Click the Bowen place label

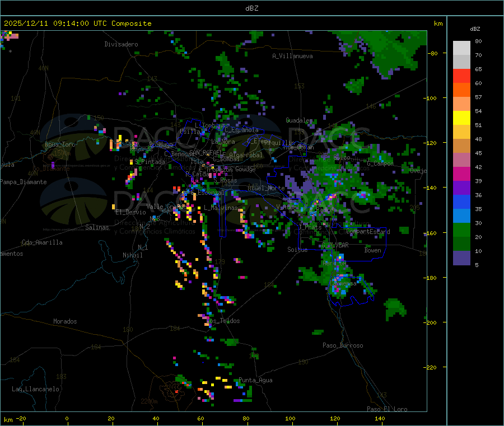coord(372,250)
